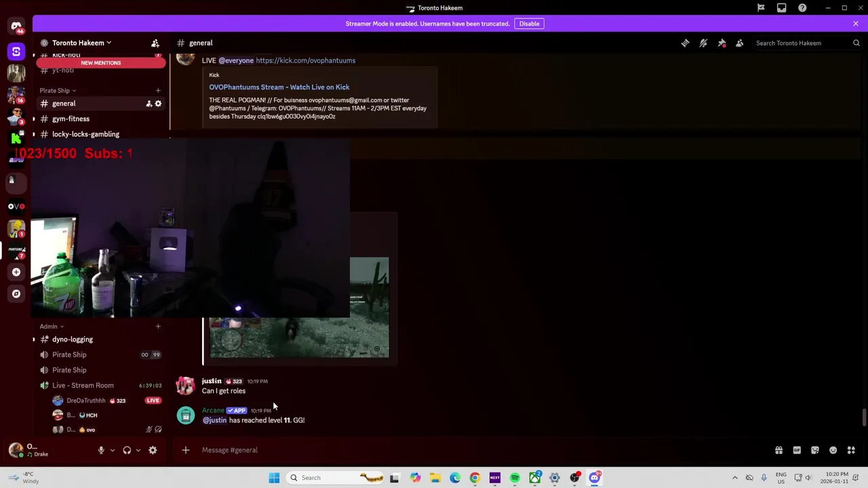The height and width of the screenshot is (488, 868).
Task: Open input device options arrow next to microphone
Action: pyautogui.click(x=113, y=450)
